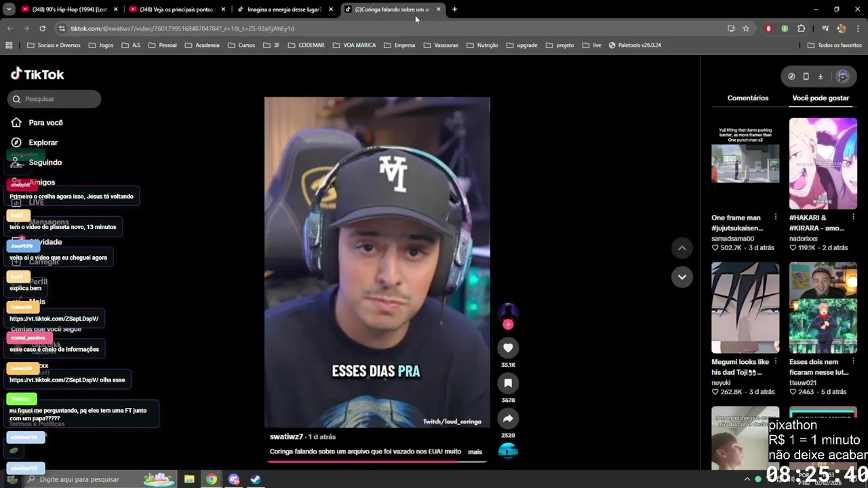
Task: Click the Chrome icon in taskbar
Action: tap(212, 479)
